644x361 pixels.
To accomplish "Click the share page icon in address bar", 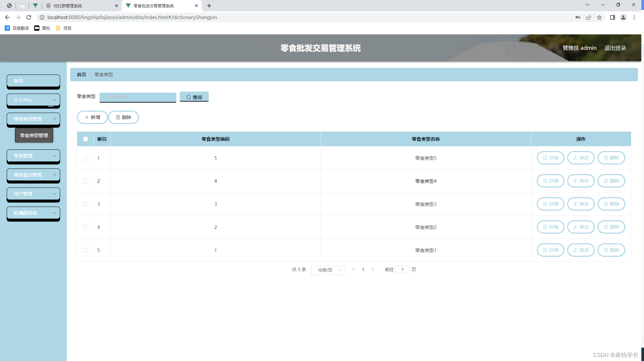I will (589, 17).
